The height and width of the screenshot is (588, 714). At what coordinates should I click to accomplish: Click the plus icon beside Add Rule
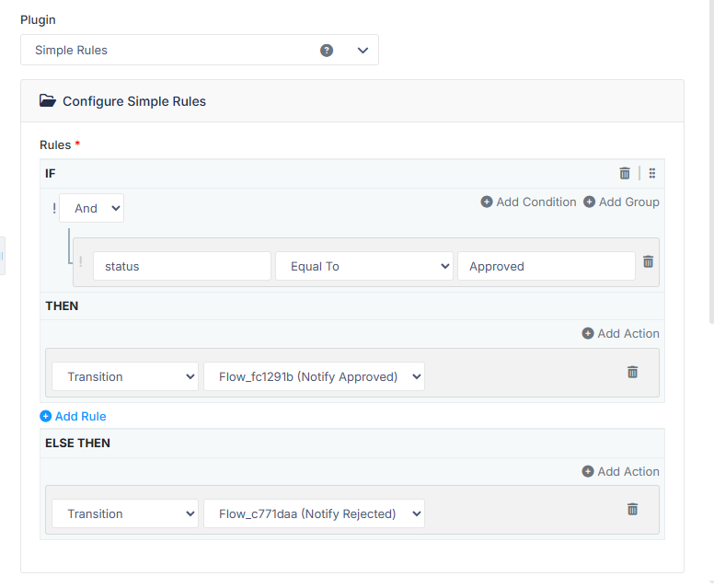[x=45, y=416]
